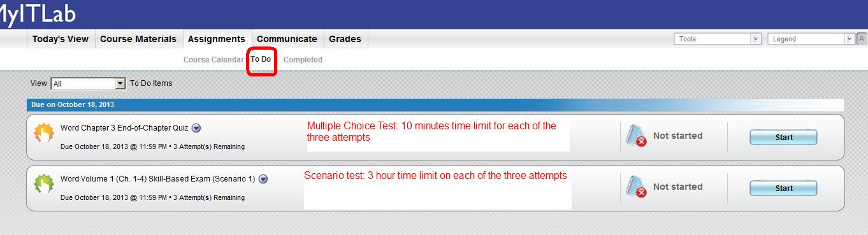Click the Not started status icon for Skill-Based Exam

point(637,187)
